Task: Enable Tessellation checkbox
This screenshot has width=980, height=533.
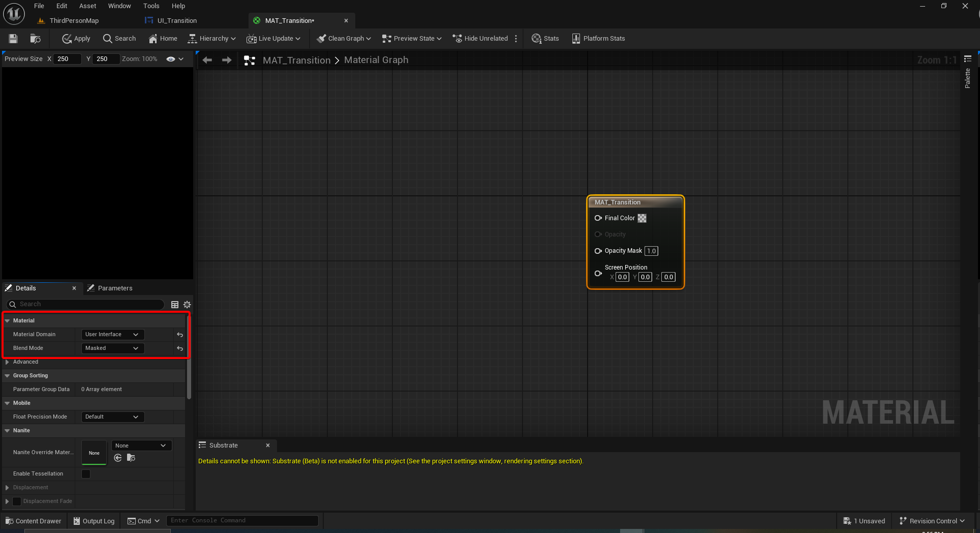Action: coord(86,474)
